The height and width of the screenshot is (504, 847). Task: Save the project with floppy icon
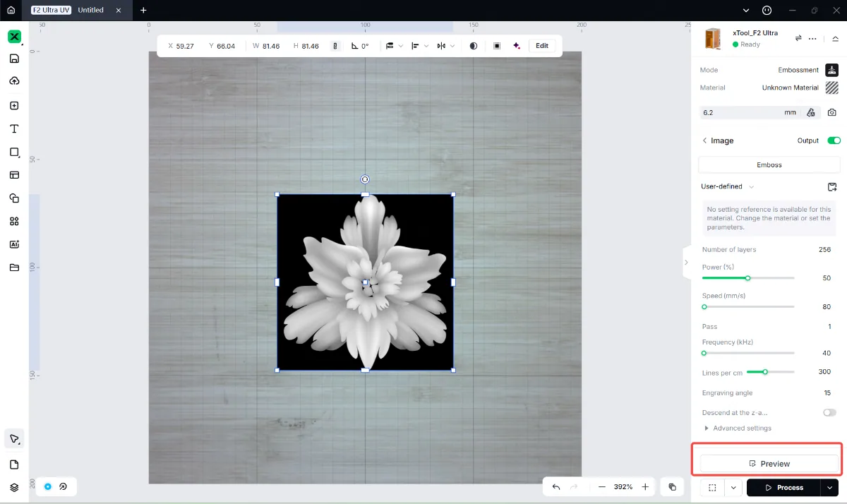(14, 59)
